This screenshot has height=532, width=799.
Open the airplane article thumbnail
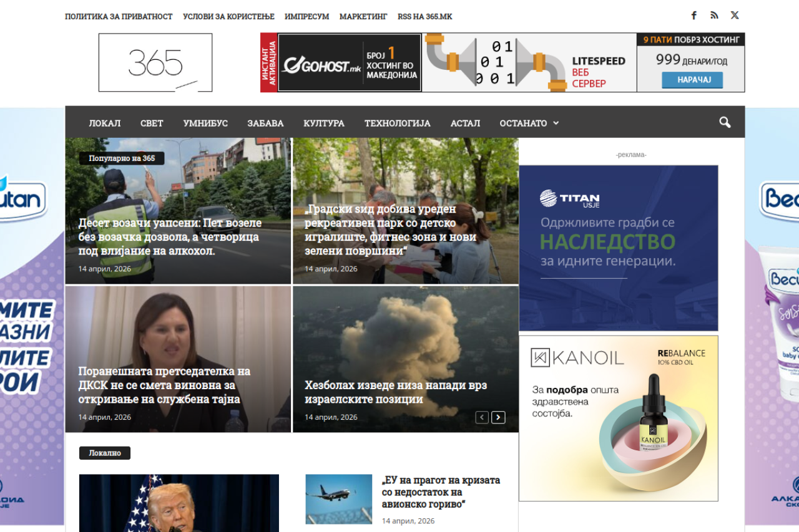(338, 499)
